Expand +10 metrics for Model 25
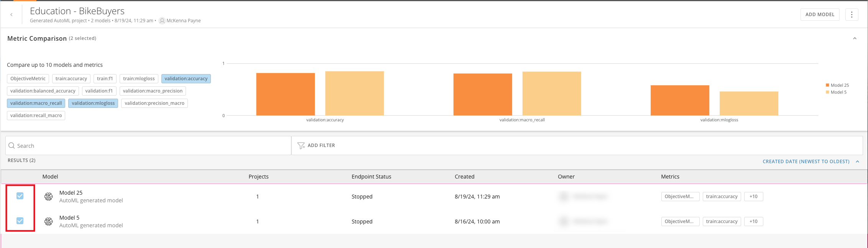868x248 pixels. tap(753, 197)
